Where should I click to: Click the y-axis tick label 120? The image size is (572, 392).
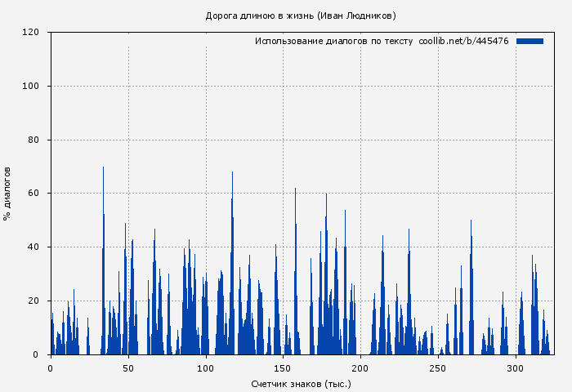coord(32,33)
